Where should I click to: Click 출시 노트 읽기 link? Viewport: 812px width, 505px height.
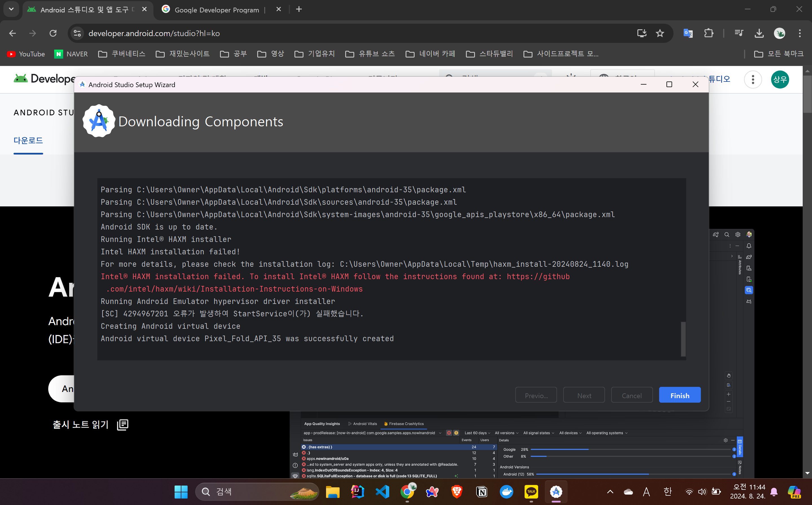point(90,425)
